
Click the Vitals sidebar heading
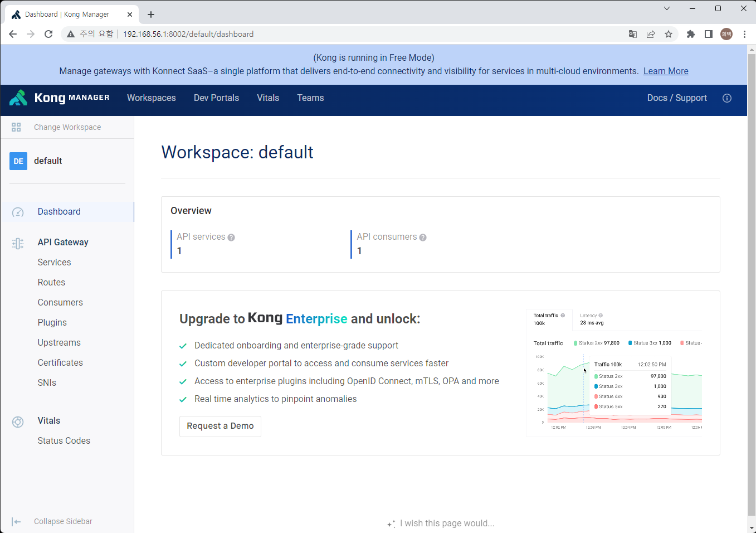(x=49, y=420)
